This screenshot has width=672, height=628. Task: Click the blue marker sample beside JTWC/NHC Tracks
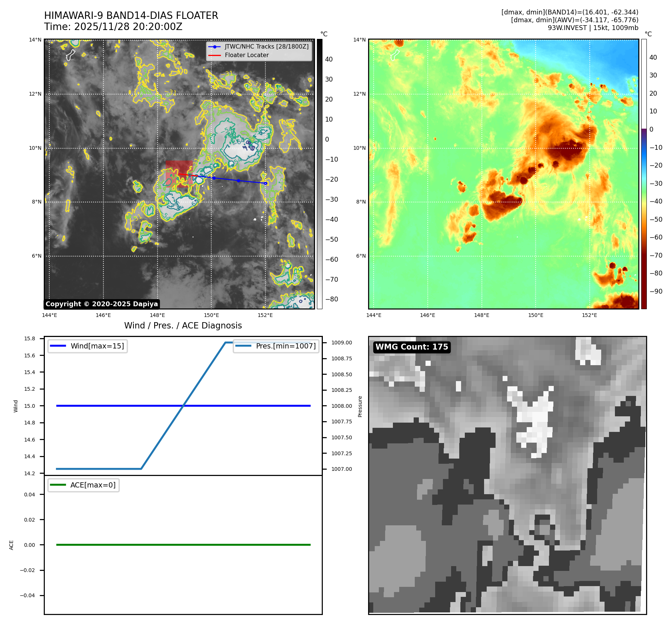[x=215, y=47]
